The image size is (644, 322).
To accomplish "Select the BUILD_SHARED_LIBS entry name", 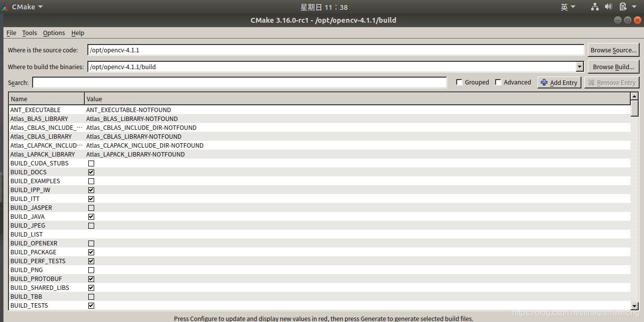I will coord(40,288).
